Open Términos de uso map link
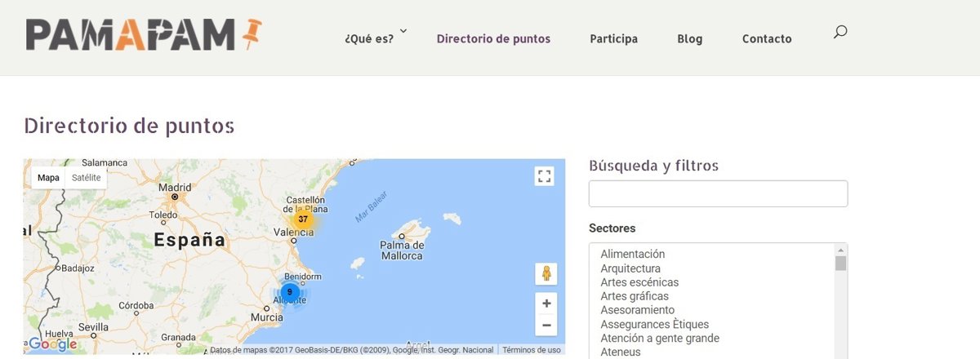Viewport: 980px width, 359px height. 531,350
